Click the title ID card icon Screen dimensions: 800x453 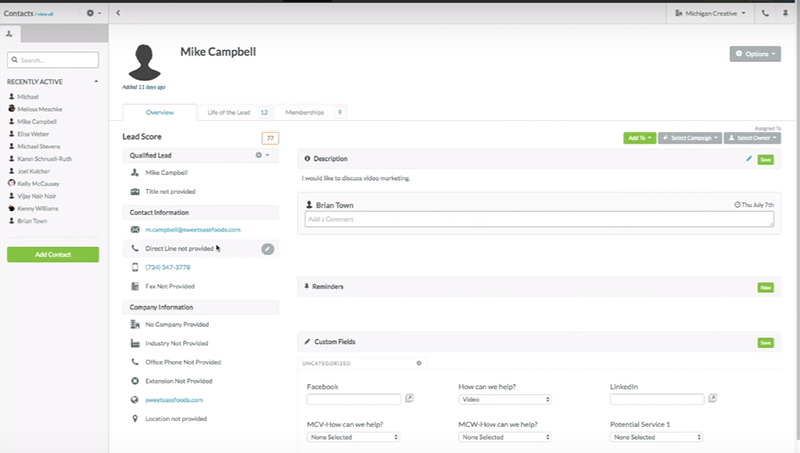tap(135, 192)
